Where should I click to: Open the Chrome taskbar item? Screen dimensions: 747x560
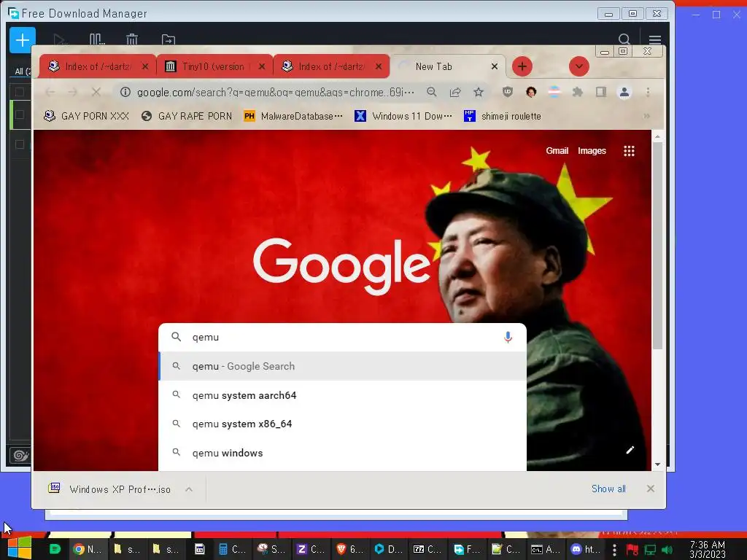tap(88, 549)
